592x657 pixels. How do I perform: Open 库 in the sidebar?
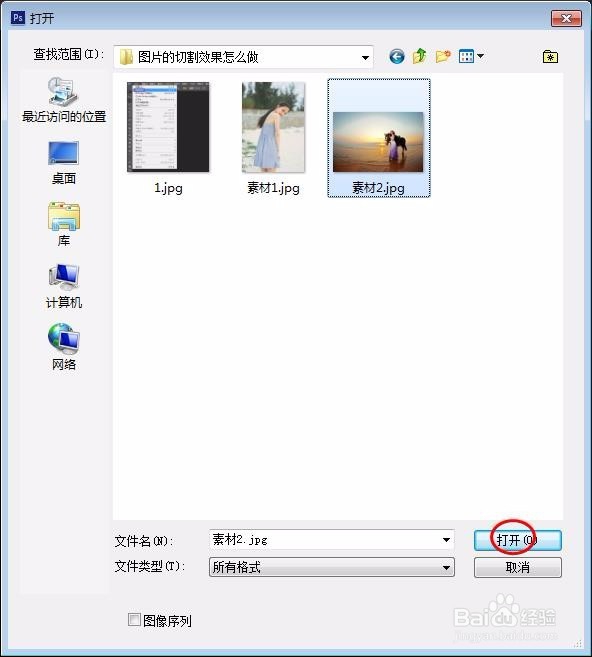[x=64, y=225]
